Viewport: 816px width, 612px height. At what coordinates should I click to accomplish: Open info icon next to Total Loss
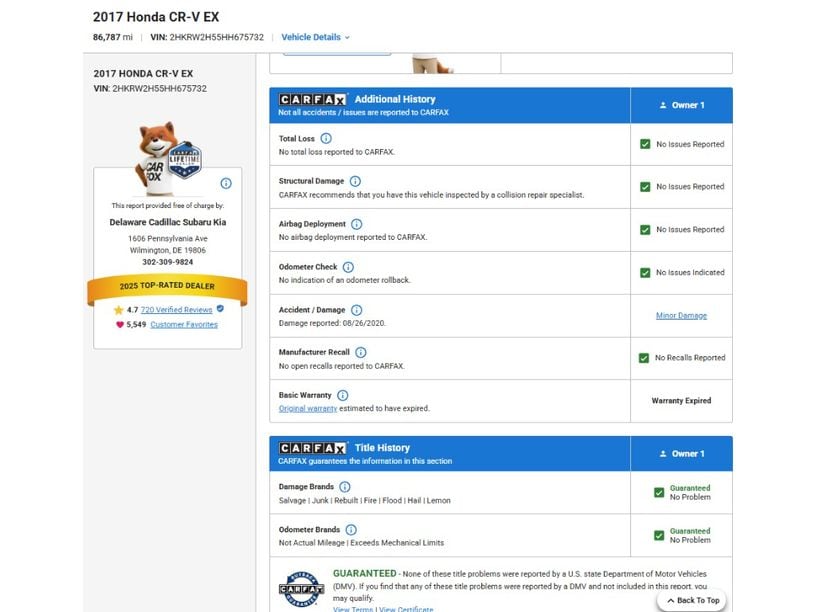coord(326,138)
